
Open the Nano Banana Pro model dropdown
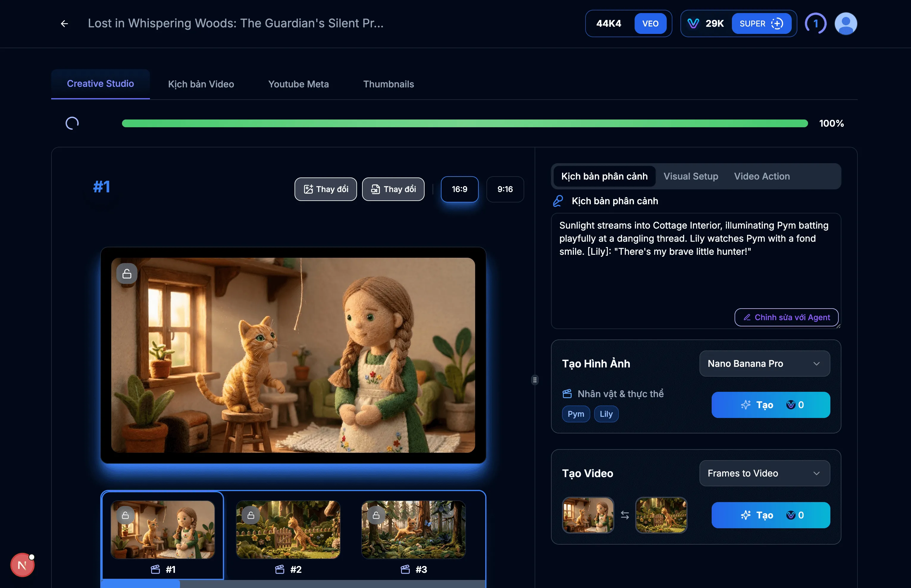(x=764, y=364)
